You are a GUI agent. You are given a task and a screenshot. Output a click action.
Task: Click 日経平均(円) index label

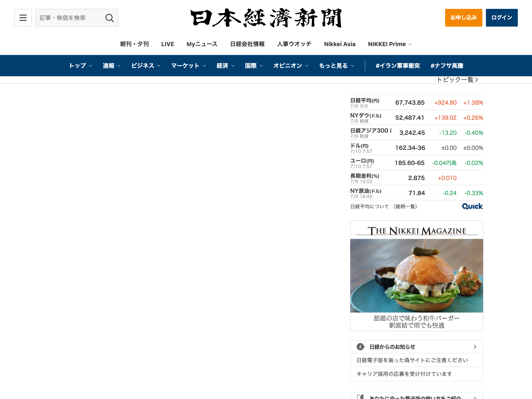pyautogui.click(x=365, y=101)
